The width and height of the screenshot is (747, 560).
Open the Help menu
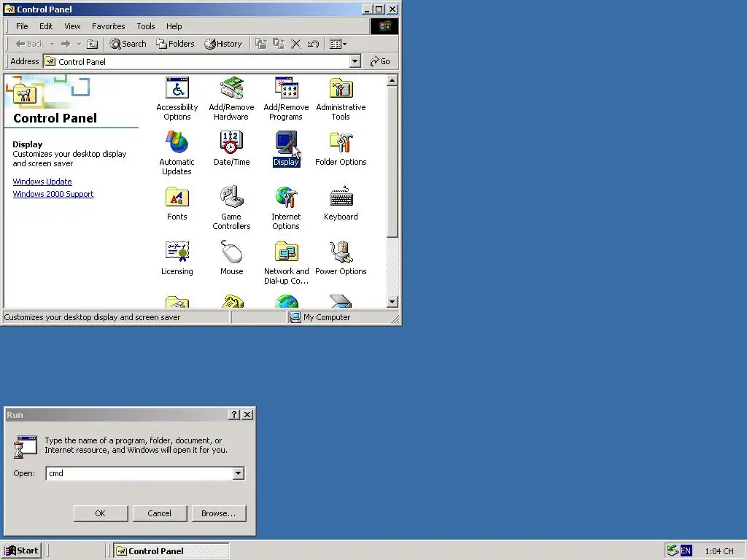click(174, 26)
